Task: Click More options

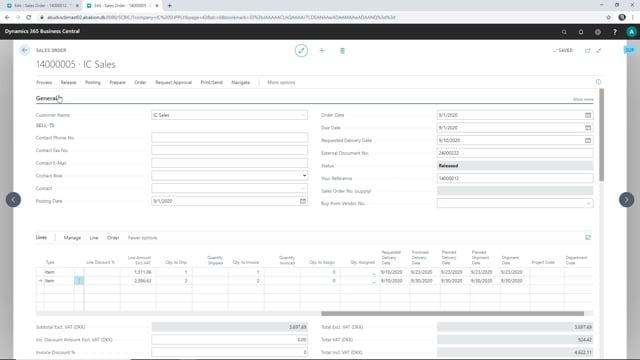Action: [281, 82]
